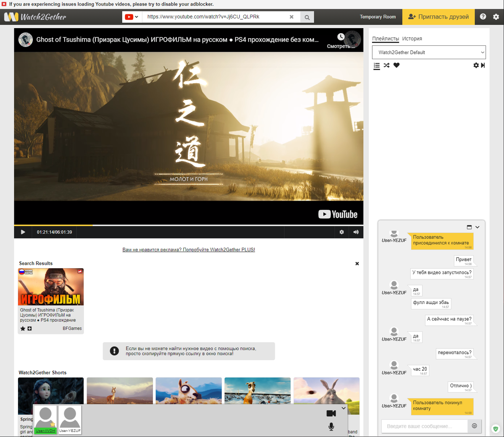Screen dimensions: 504x437
Task: Click the YouTube logo on the player
Action: point(338,215)
